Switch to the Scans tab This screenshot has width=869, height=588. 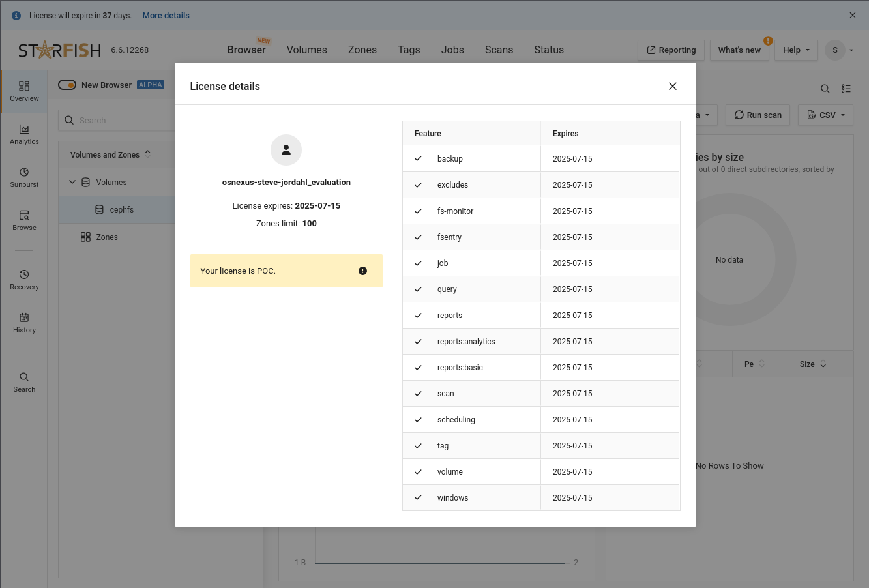pos(499,50)
